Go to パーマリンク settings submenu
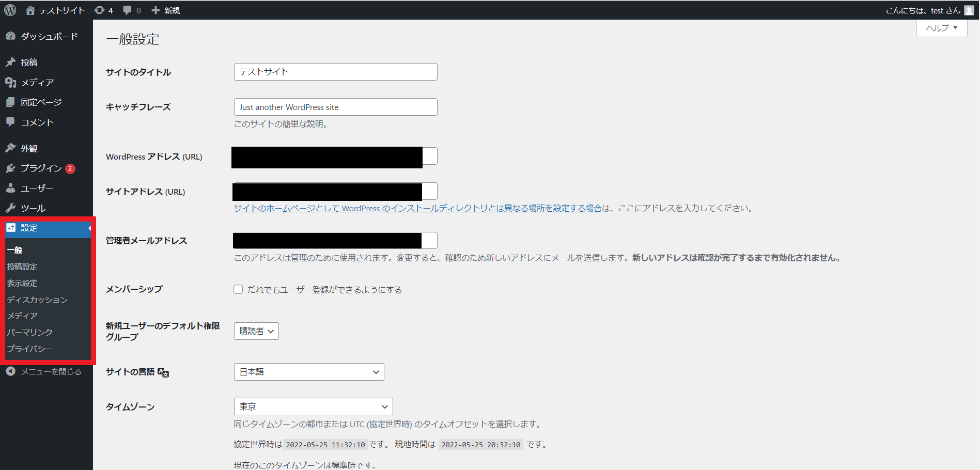This screenshot has height=470, width=980. [x=30, y=332]
